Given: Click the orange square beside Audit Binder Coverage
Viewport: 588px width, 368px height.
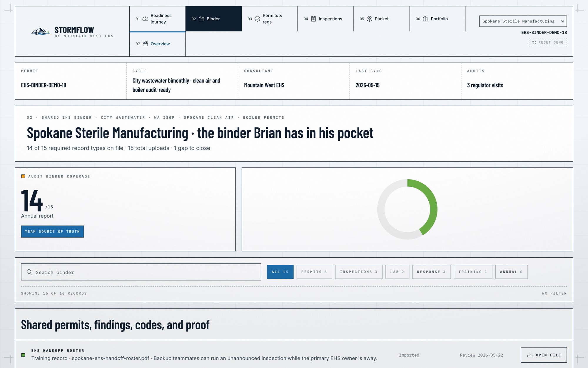Looking at the screenshot, I should (23, 176).
